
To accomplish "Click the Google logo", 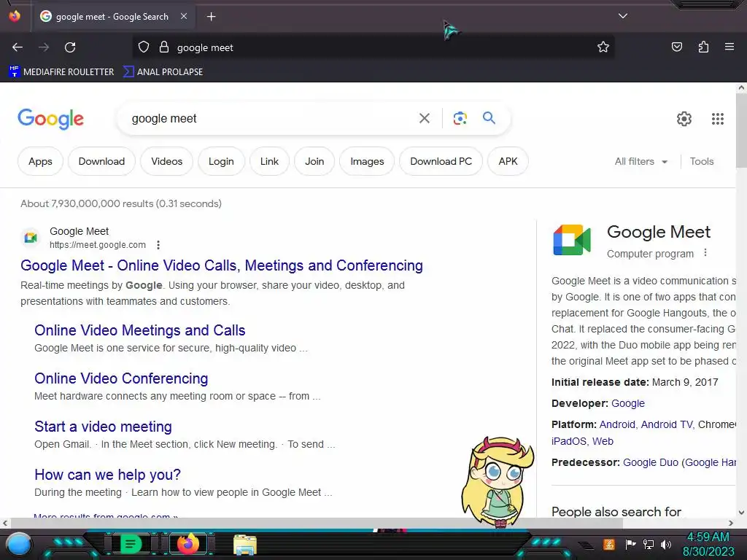I will point(50,119).
